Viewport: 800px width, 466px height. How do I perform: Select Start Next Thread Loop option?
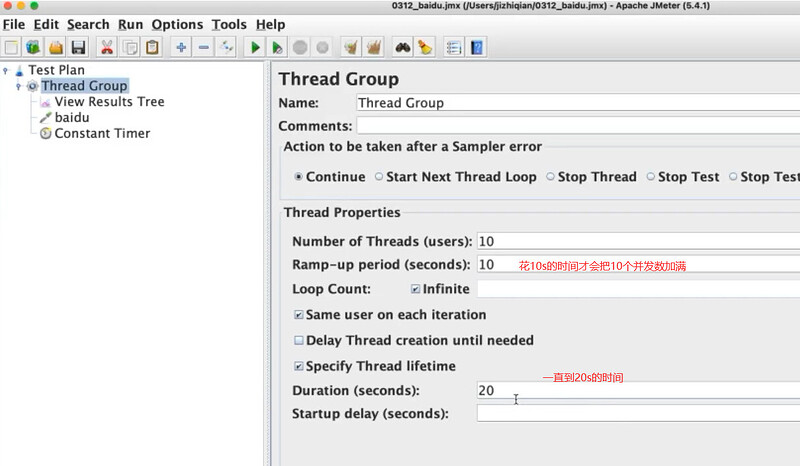379,177
